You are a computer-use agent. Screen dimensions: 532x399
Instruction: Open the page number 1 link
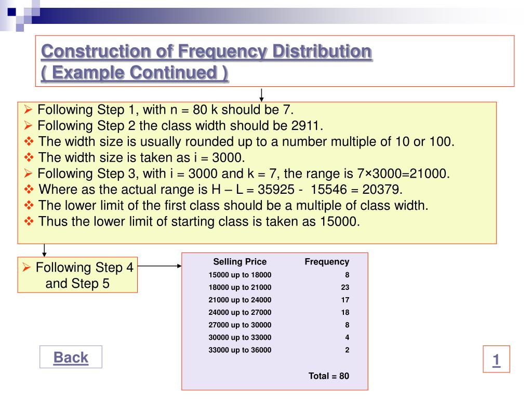[x=496, y=360]
